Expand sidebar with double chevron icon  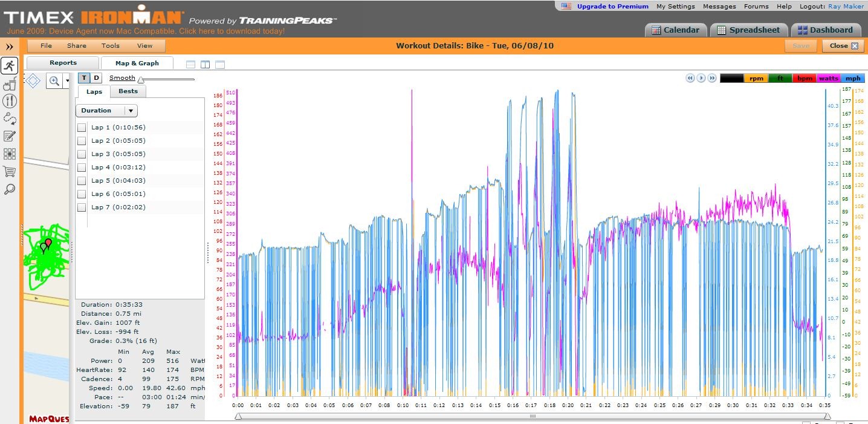click(10, 47)
